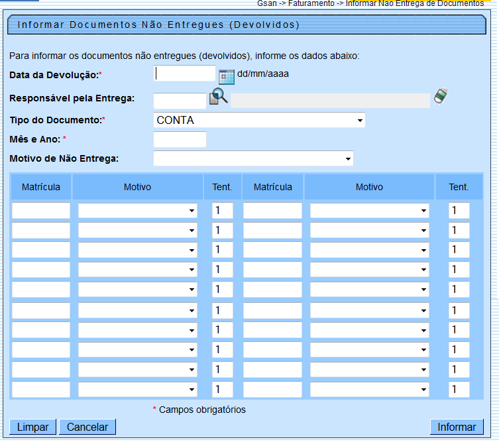Click first row left Tent. field
Screen dimensions: 499x448
[x=222, y=211]
